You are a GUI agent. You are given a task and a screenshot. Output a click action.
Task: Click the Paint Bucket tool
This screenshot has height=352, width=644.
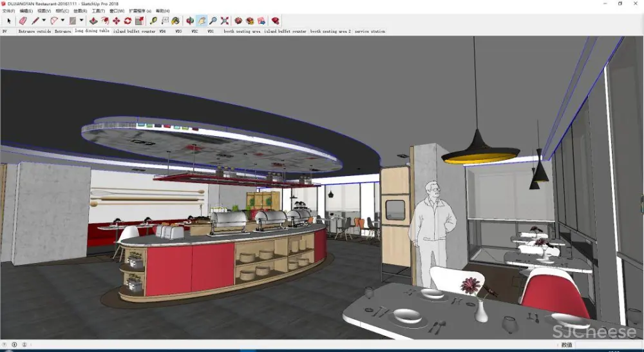175,21
